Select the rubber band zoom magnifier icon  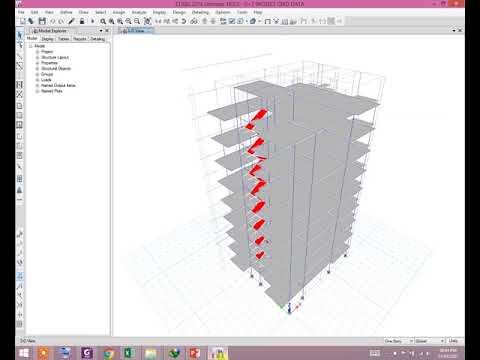pos(103,21)
